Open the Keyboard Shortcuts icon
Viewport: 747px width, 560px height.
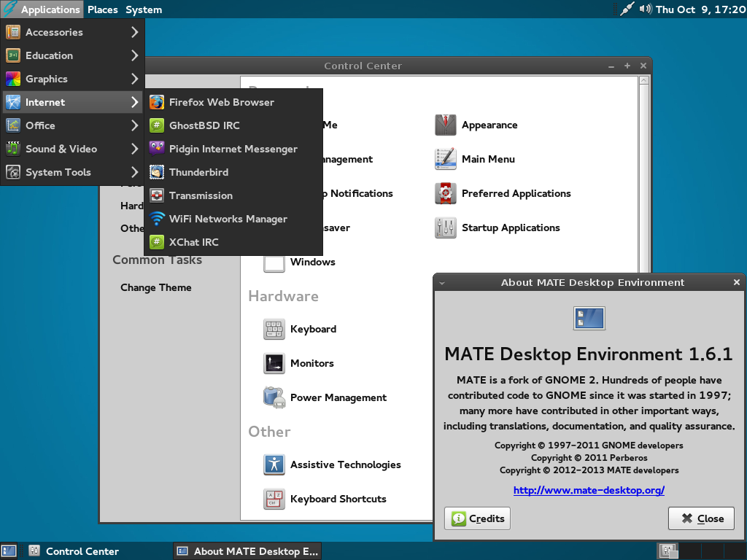[274, 499]
